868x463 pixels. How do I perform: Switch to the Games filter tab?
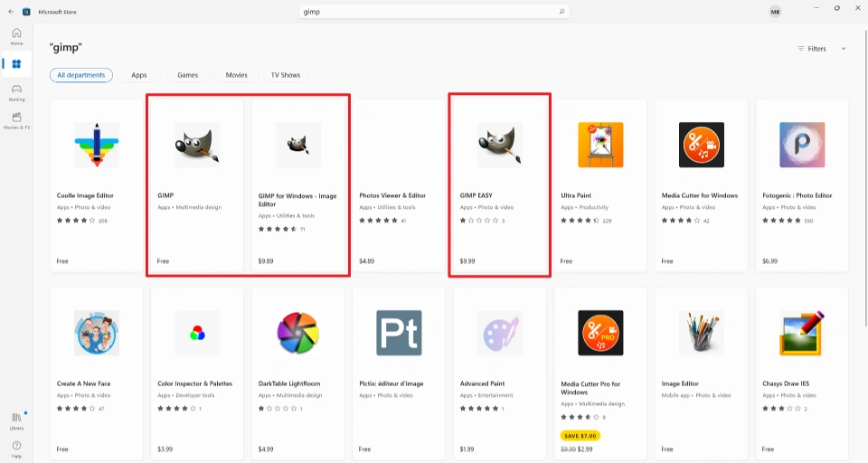pos(188,75)
